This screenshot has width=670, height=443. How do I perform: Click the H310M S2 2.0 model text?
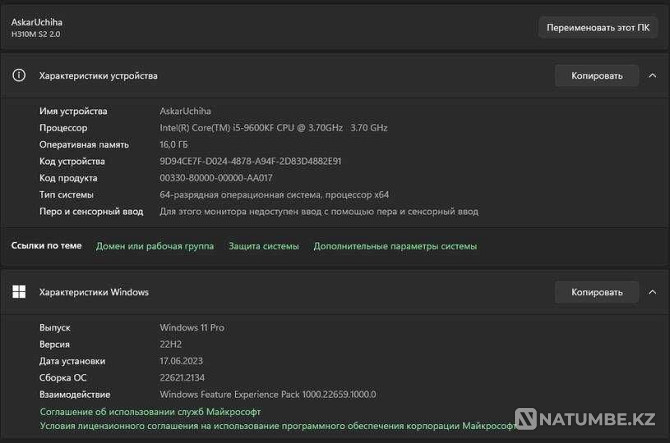point(36,34)
